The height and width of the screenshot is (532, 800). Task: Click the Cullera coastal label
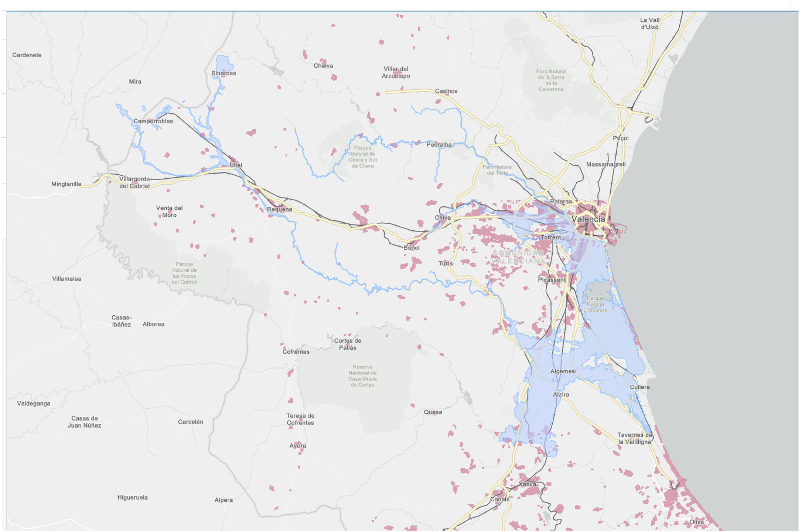(639, 387)
